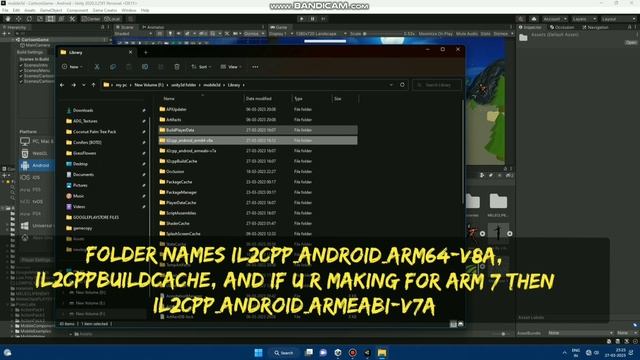Open the Sort dropdown in Explorer
This screenshot has height=360, width=640.
[x=201, y=67]
